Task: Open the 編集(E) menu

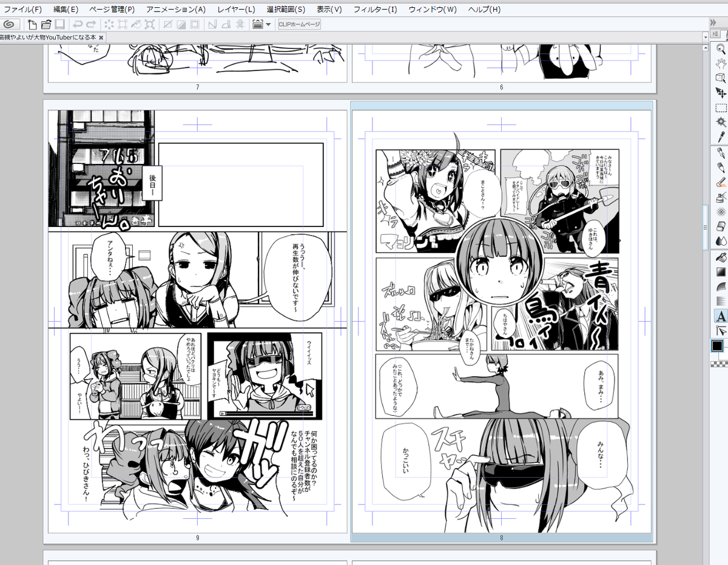Action: pos(66,9)
